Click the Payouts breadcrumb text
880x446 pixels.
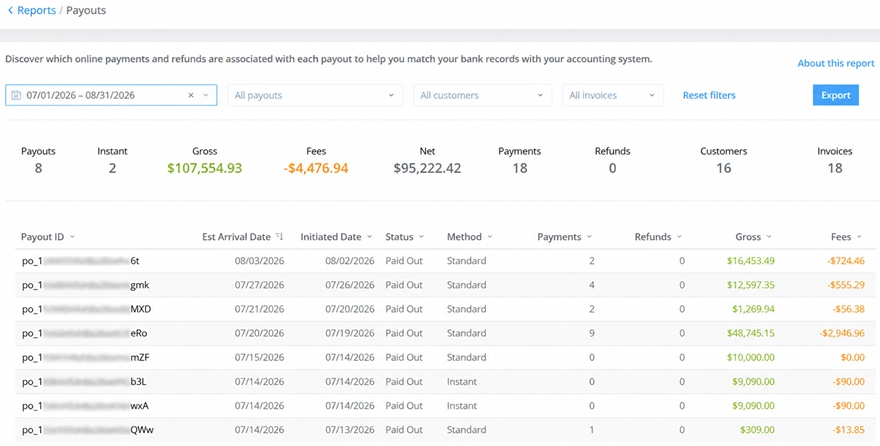pyautogui.click(x=86, y=11)
